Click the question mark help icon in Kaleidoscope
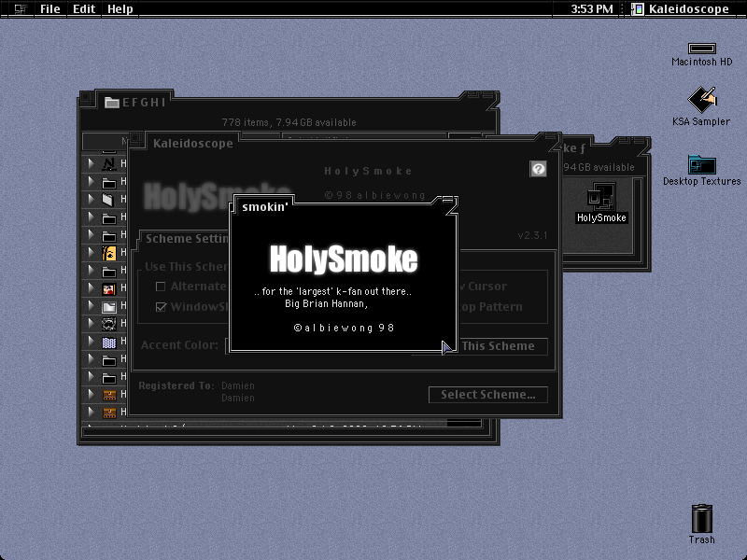Viewport: 747px width, 560px height. pos(539,169)
